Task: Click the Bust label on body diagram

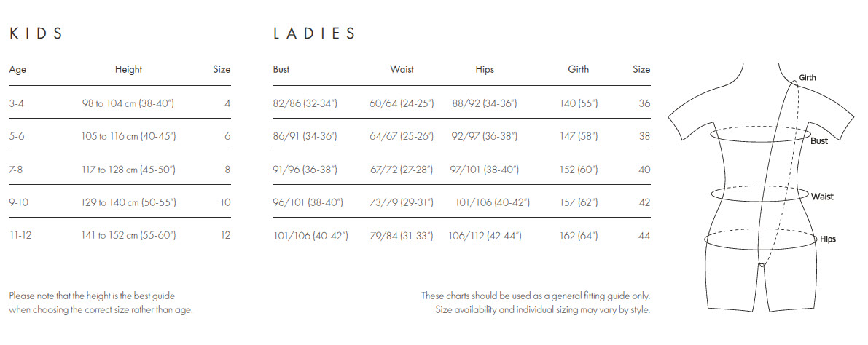Action: [819, 141]
